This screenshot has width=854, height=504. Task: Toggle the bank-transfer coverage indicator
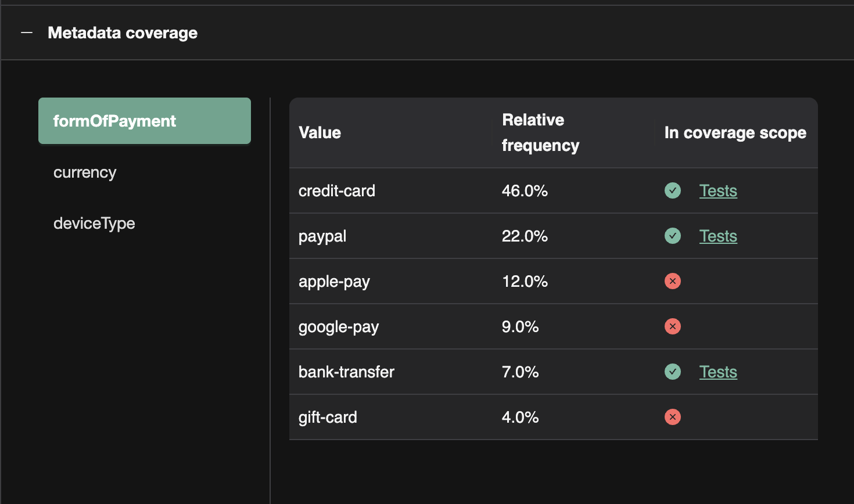coord(672,372)
